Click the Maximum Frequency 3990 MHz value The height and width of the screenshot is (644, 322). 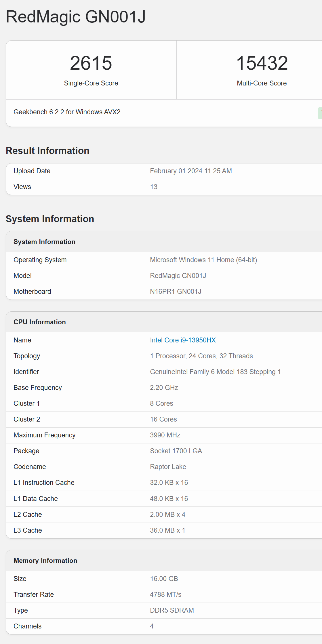pos(165,435)
